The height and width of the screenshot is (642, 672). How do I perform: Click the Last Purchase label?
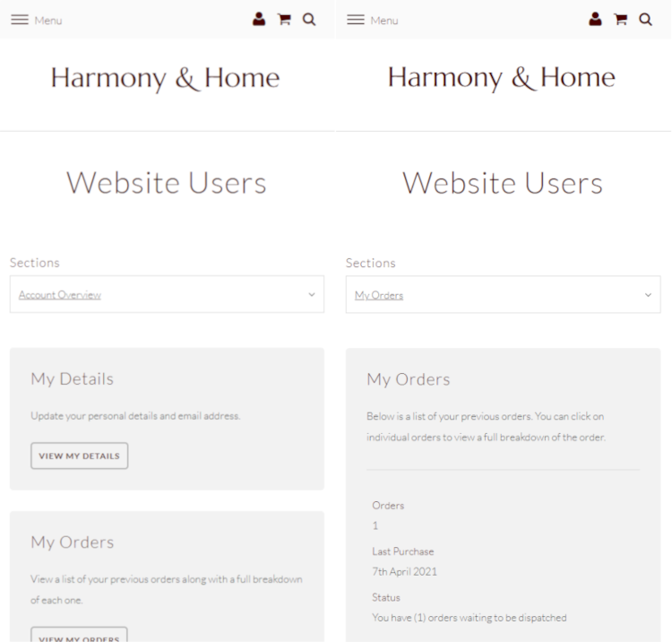tap(403, 551)
